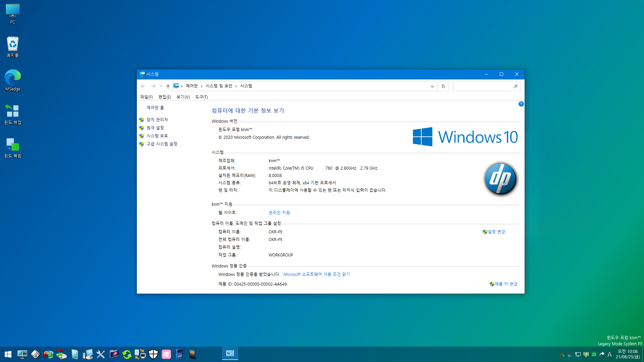Screen dimensions: 644x362
Task: Open the 편집(E) menu
Action: click(165, 97)
